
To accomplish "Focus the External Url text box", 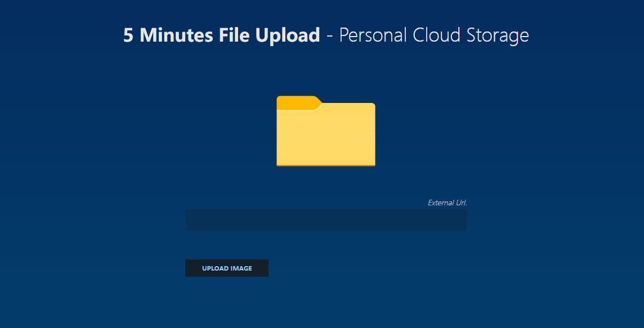I will pyautogui.click(x=325, y=220).
